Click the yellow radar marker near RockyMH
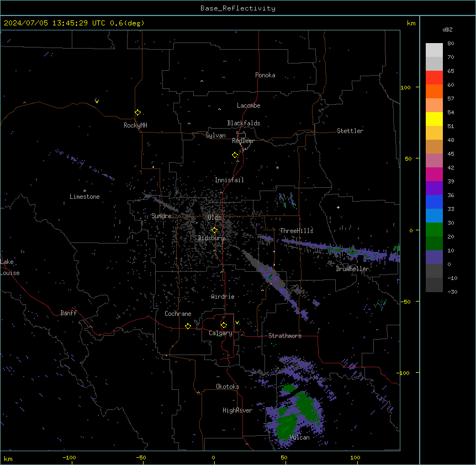 coord(137,112)
